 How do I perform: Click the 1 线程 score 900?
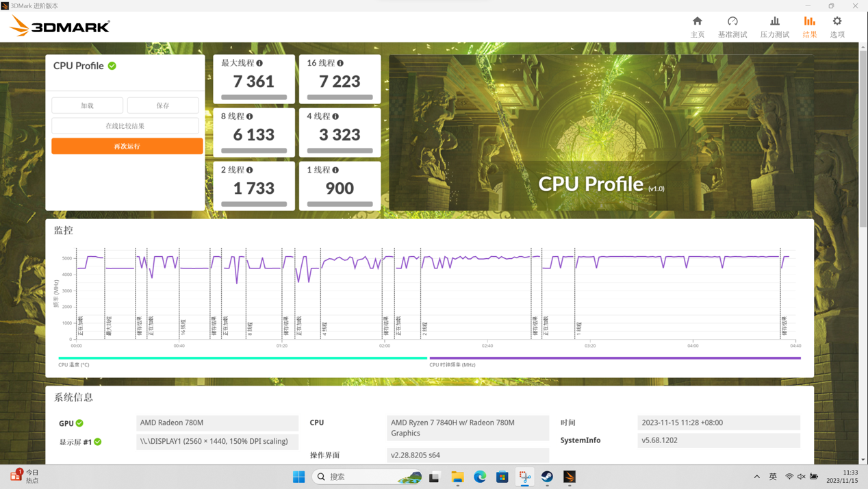click(x=340, y=188)
